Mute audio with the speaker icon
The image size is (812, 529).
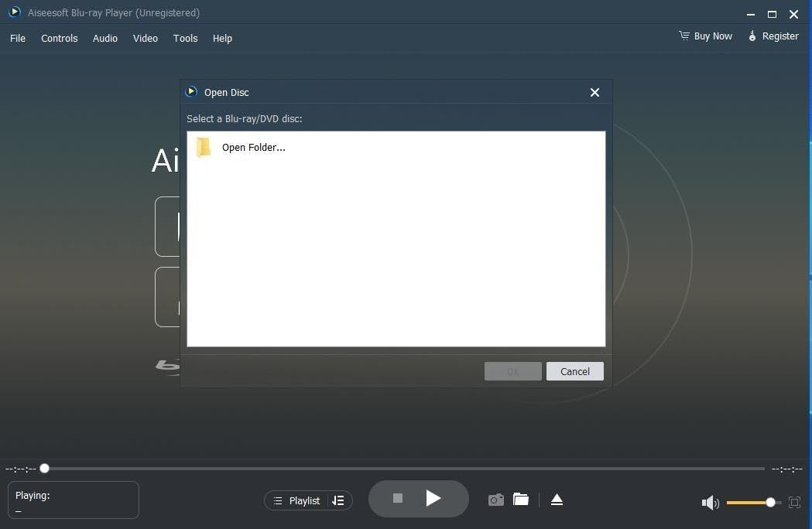pyautogui.click(x=710, y=502)
